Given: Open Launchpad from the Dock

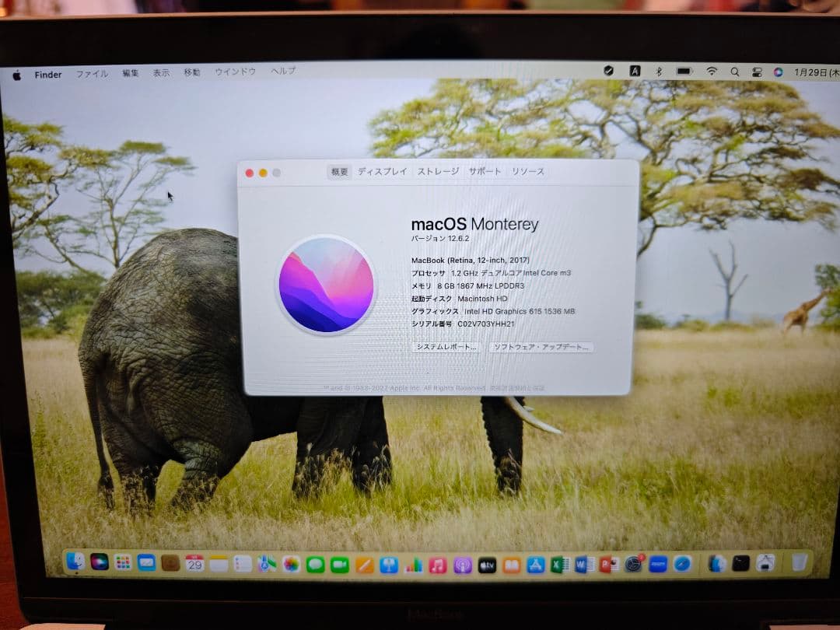Looking at the screenshot, I should [x=123, y=562].
